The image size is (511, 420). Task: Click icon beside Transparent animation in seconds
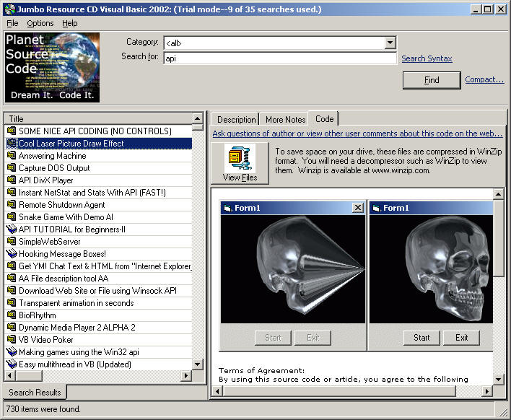(x=11, y=302)
